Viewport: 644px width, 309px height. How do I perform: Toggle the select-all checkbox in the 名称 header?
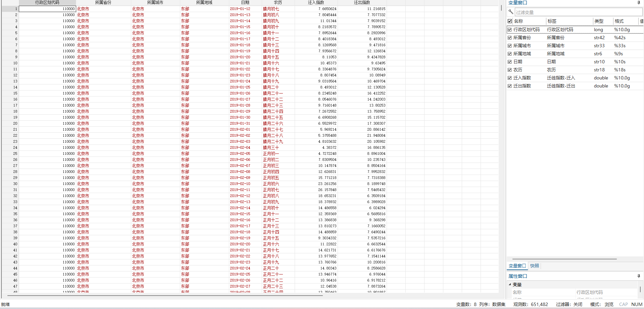[510, 21]
